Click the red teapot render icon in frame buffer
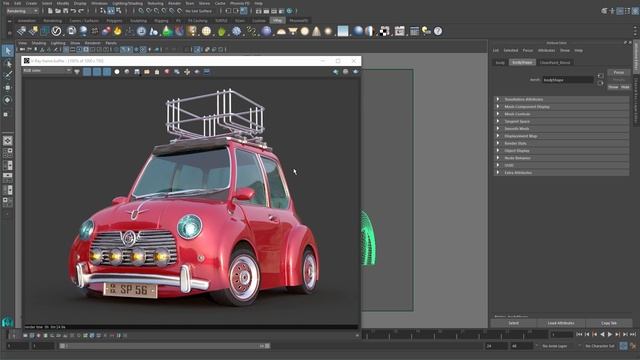Image resolution: width=640 pixels, height=360 pixels. click(167, 72)
